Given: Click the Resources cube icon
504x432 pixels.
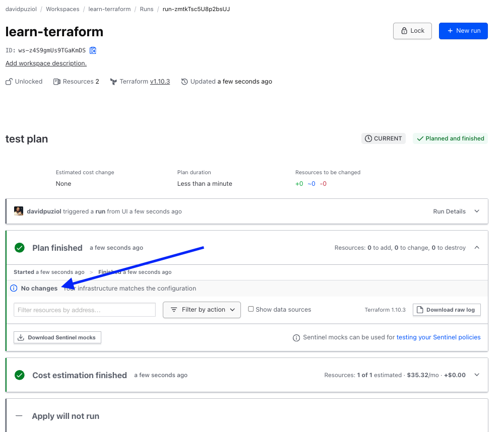Looking at the screenshot, I should pyautogui.click(x=57, y=82).
